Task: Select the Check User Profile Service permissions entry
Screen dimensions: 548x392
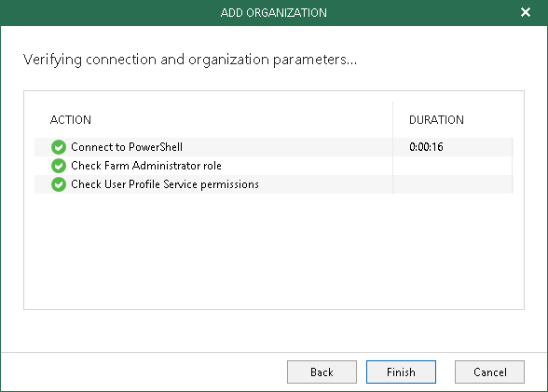Action: (165, 184)
